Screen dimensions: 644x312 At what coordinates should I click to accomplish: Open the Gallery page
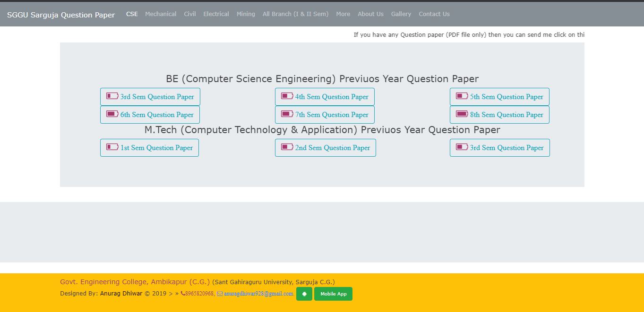coord(401,14)
